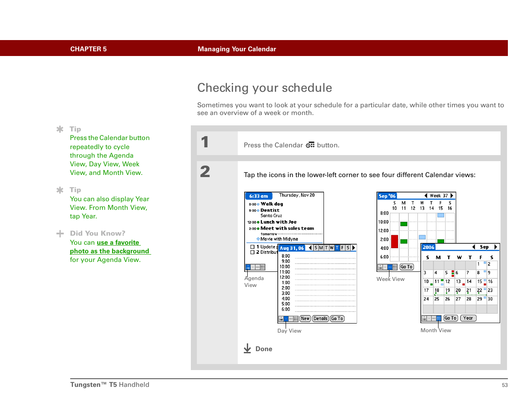Screen dimensions: 532x411
Task: Tap Aug 31, 06 title tab
Action: coord(292,248)
